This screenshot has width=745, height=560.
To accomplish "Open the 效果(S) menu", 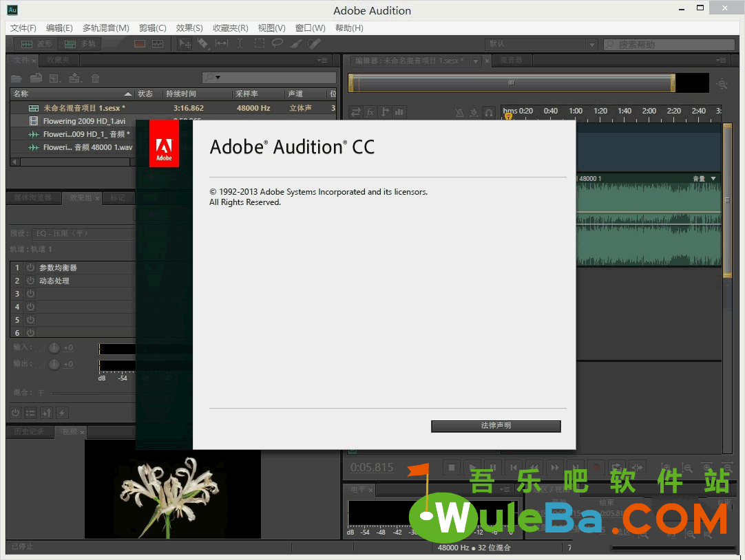I will coord(189,28).
